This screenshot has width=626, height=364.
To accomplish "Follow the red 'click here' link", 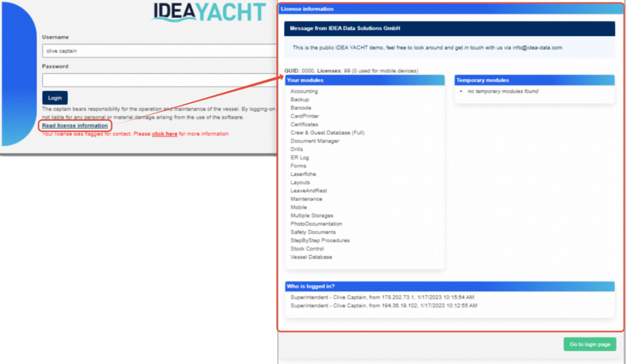I will (164, 134).
